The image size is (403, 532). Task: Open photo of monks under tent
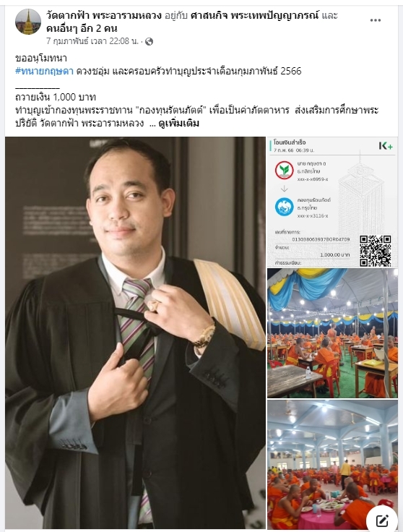332,333
